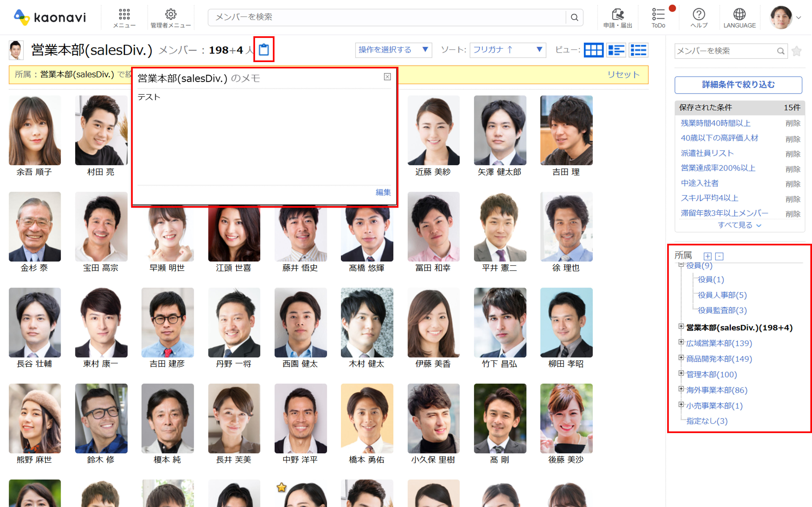Switch to the photo grid view
Image resolution: width=812 pixels, height=507 pixels.
tap(593, 50)
